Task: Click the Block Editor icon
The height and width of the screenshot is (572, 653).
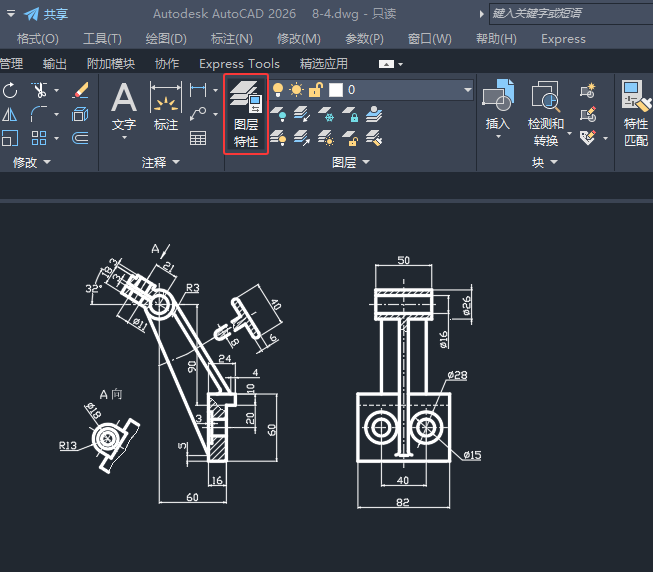Action: (588, 114)
